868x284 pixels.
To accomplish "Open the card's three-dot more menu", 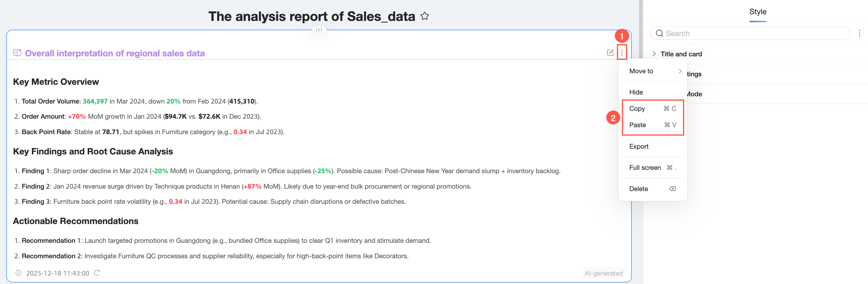I will 622,52.
